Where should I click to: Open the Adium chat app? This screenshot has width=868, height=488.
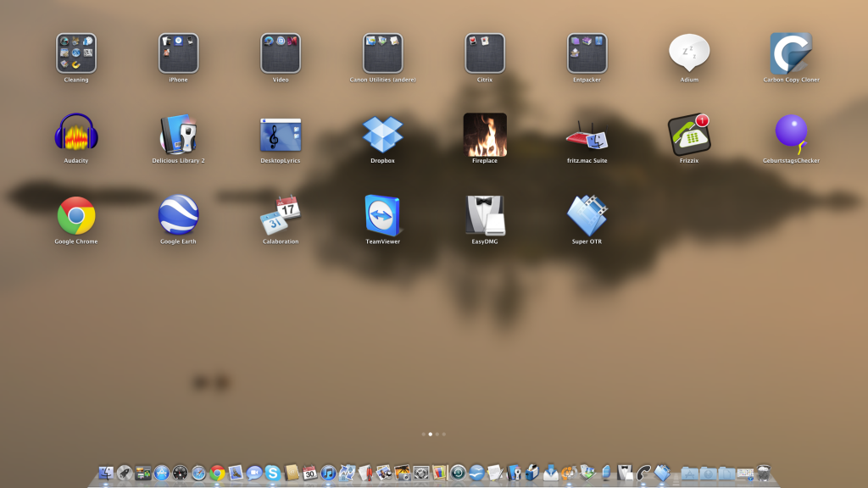click(x=688, y=53)
